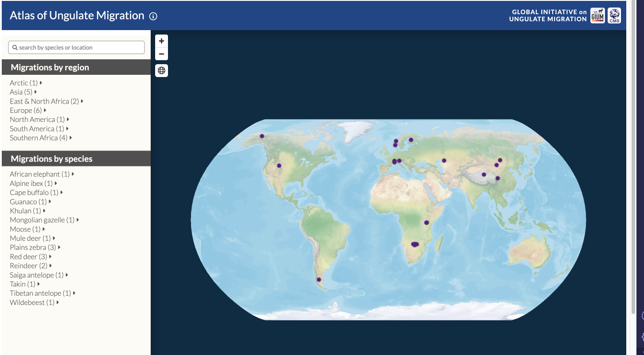
Task: Click the Migrations by region header
Action: (x=76, y=67)
